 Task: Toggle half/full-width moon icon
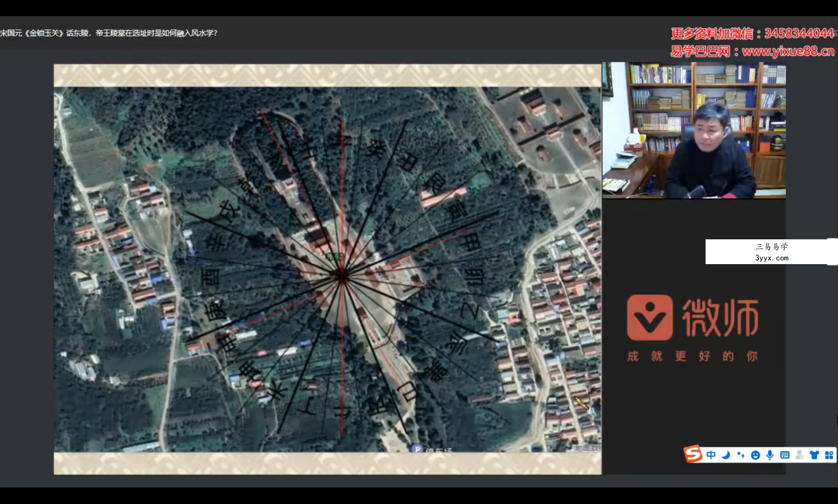coord(726,455)
